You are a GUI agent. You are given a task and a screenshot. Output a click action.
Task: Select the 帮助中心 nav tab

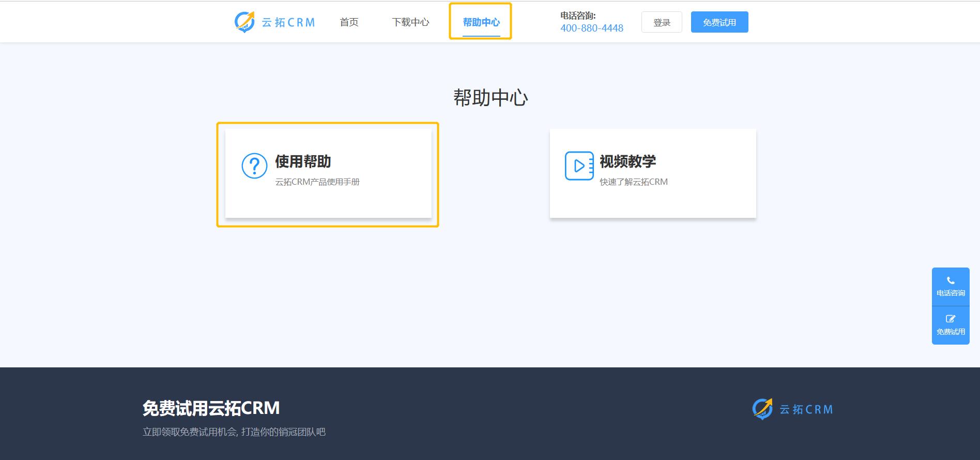[481, 22]
